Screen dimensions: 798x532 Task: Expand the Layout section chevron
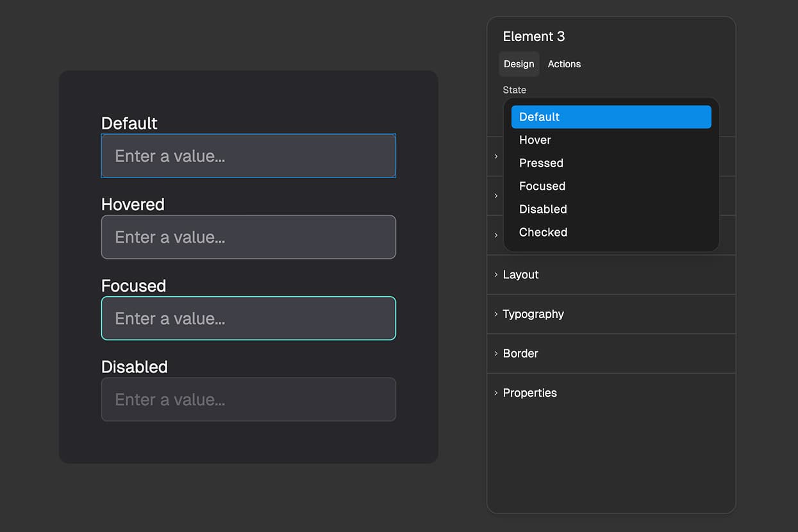tap(495, 274)
